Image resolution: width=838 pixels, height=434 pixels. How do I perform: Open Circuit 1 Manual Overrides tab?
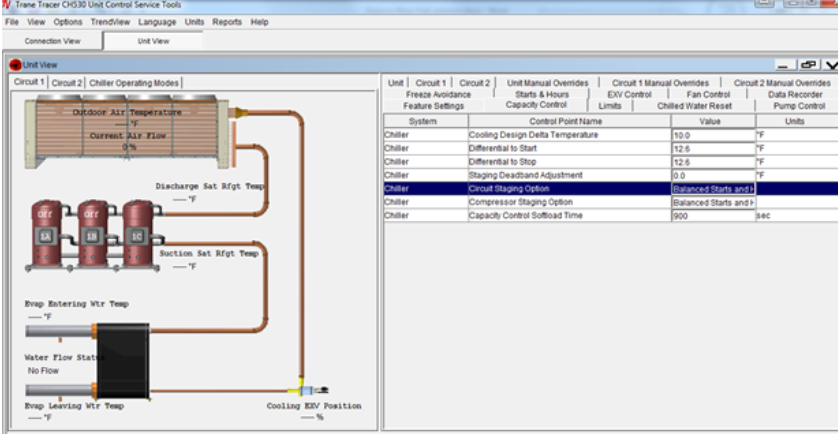click(661, 83)
